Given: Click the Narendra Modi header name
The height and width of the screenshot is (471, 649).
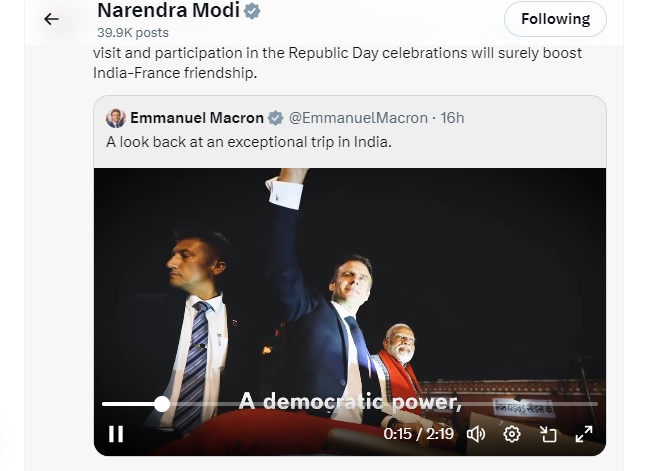Looking at the screenshot, I should (168, 12).
